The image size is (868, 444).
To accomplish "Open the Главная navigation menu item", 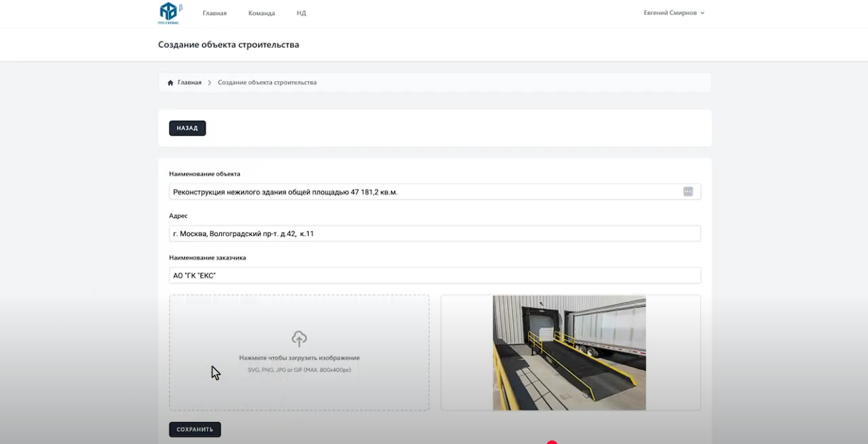I will click(x=214, y=13).
